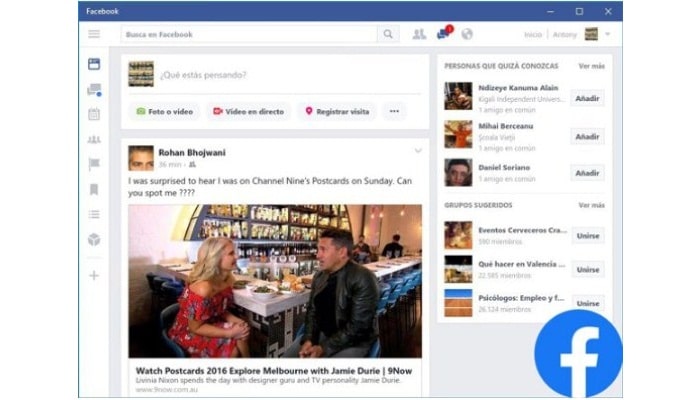Open account dropdown arrow next to profile
Viewport: 700px width, 400px height.
click(607, 34)
